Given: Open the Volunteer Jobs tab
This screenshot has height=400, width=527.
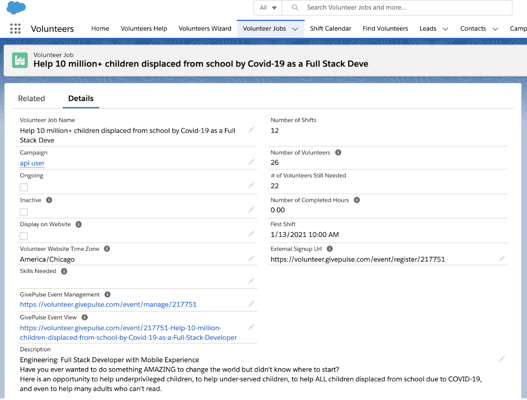Looking at the screenshot, I should coord(264,29).
